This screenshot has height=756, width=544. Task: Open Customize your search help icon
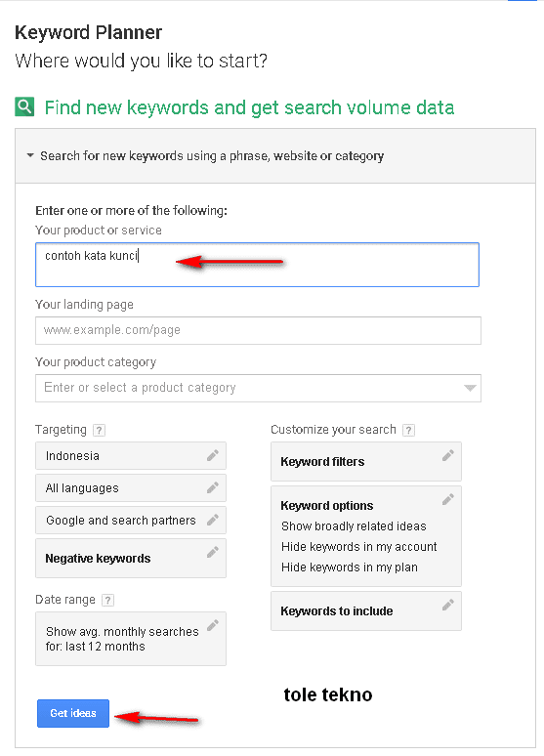408,430
